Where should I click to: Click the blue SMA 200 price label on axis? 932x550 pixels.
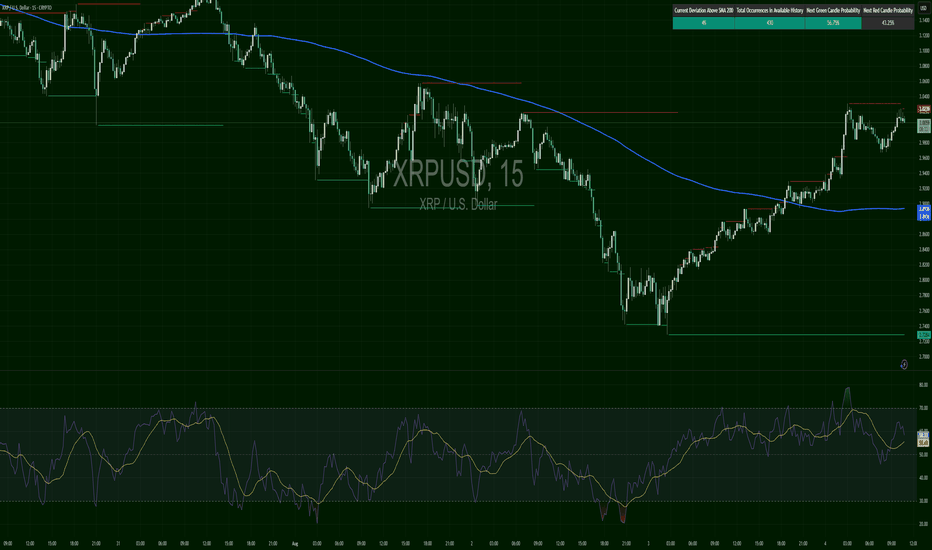(x=924, y=213)
